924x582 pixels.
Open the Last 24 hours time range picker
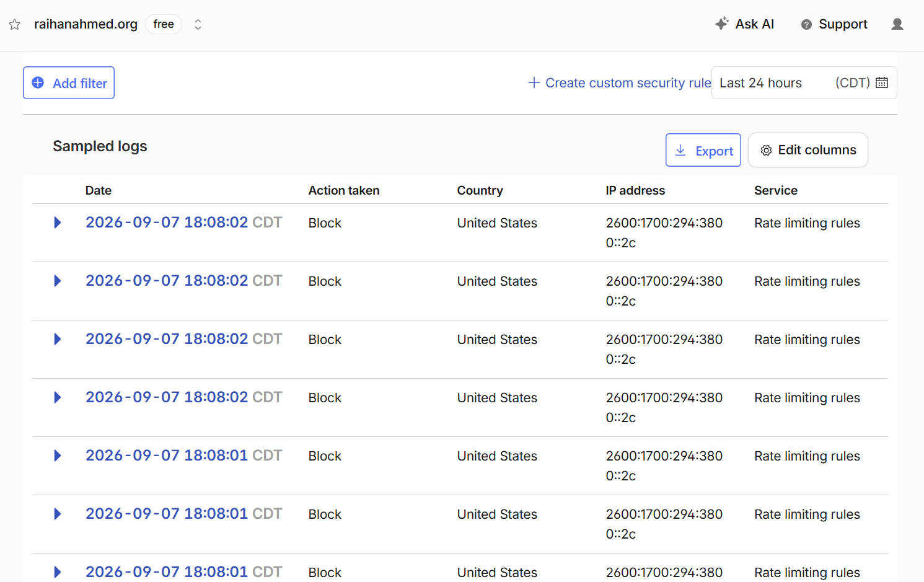[x=804, y=83]
